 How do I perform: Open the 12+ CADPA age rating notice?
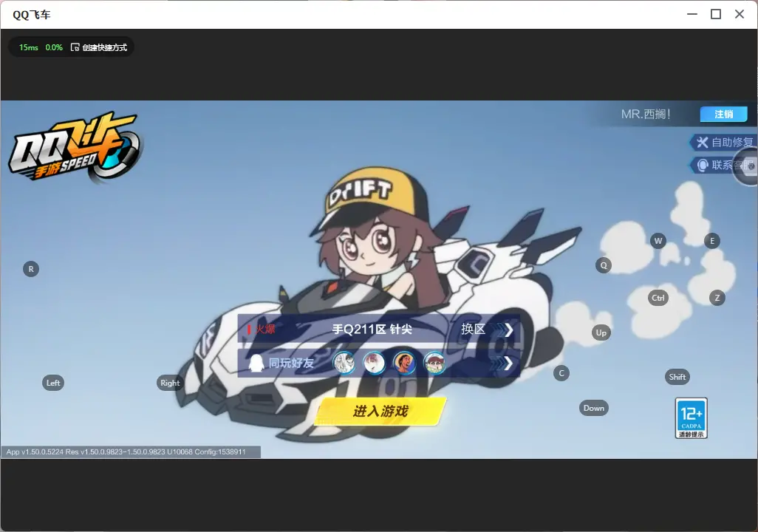(692, 418)
